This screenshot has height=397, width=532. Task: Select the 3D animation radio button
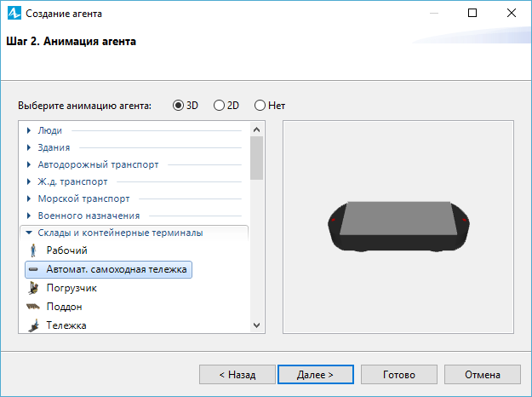tap(178, 106)
